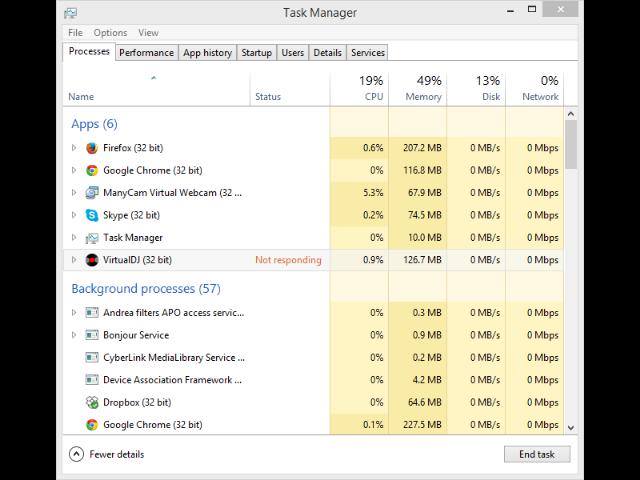Click the Andrea filters APO service icon
The width and height of the screenshot is (640, 480).
(92, 313)
